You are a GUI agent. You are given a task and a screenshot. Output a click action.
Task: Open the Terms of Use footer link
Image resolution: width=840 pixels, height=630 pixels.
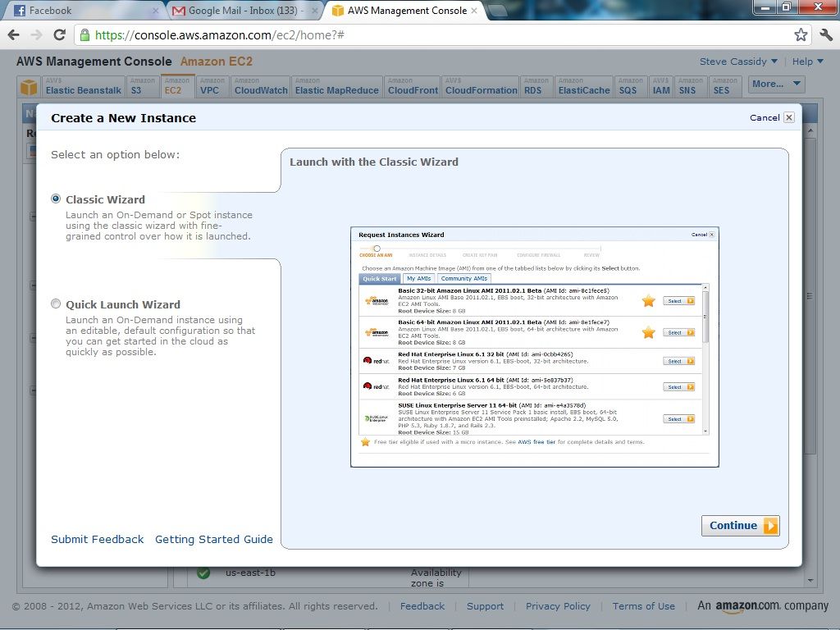(x=643, y=606)
